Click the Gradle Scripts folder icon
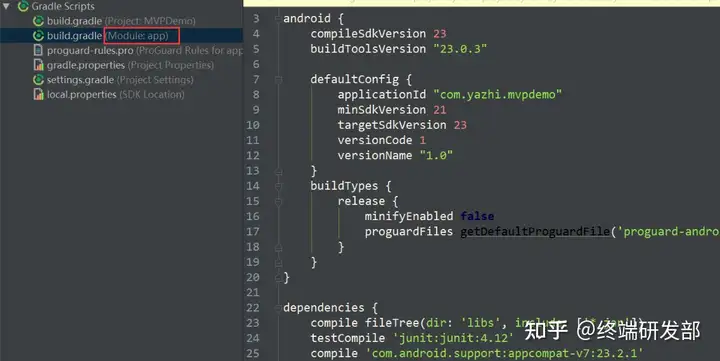Image resolution: width=720 pixels, height=361 pixels. click(x=23, y=6)
